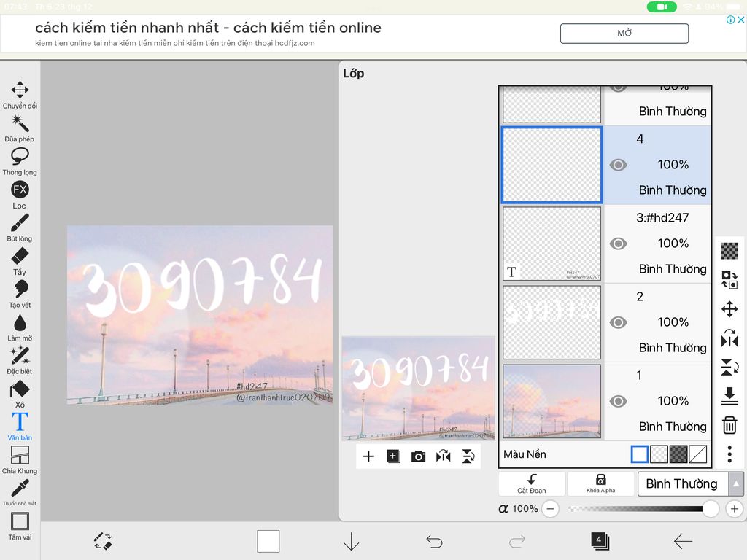The image size is (747, 560).
Task: Flip layer horizontally in bottom layer toolbar
Action: [444, 456]
